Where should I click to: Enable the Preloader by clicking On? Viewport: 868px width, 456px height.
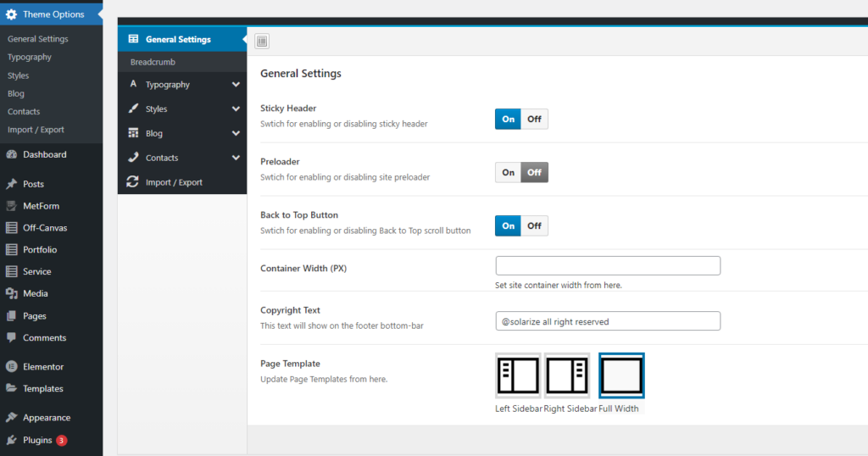click(508, 173)
